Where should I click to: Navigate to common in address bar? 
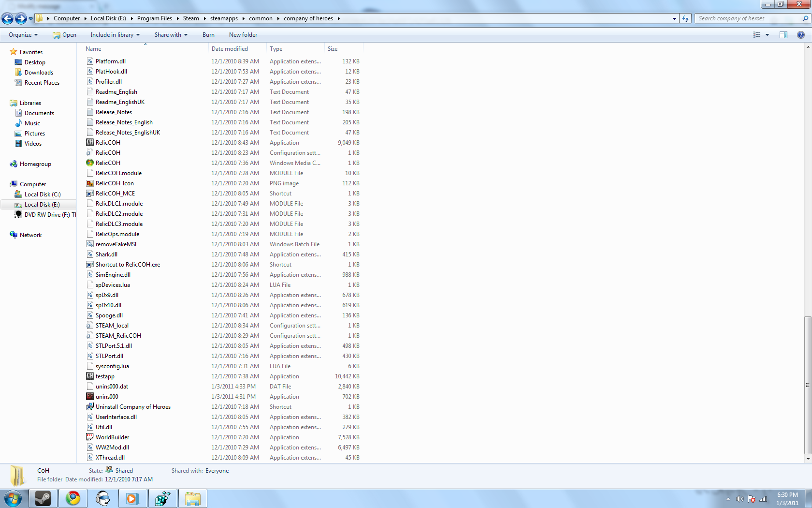[261, 18]
